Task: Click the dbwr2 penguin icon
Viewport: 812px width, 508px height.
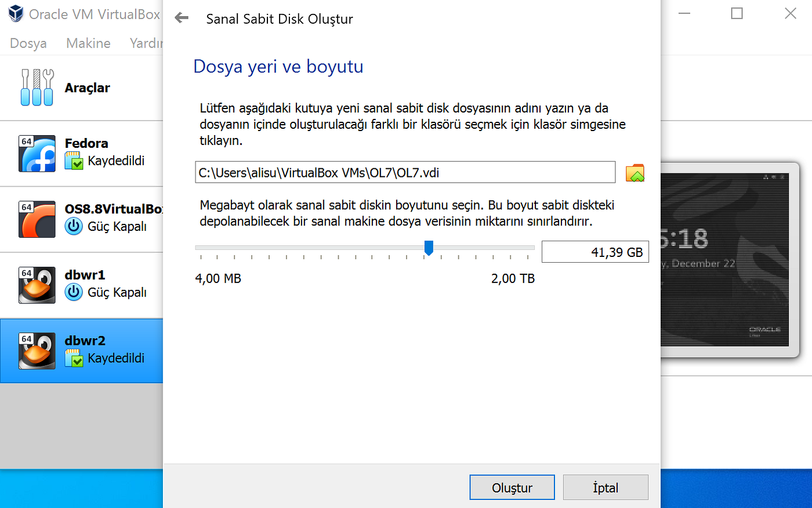Action: (x=37, y=351)
